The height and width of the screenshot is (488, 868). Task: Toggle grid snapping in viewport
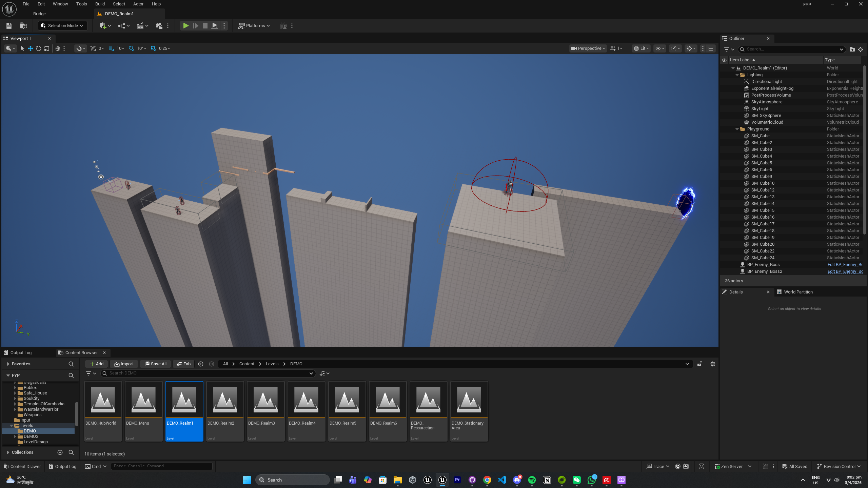click(x=111, y=48)
